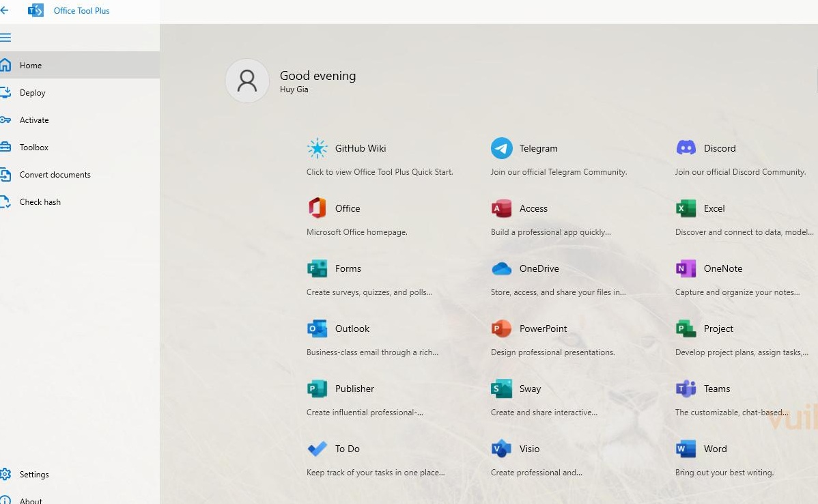
Task: Click the OneDrive cloud icon
Action: pos(501,268)
